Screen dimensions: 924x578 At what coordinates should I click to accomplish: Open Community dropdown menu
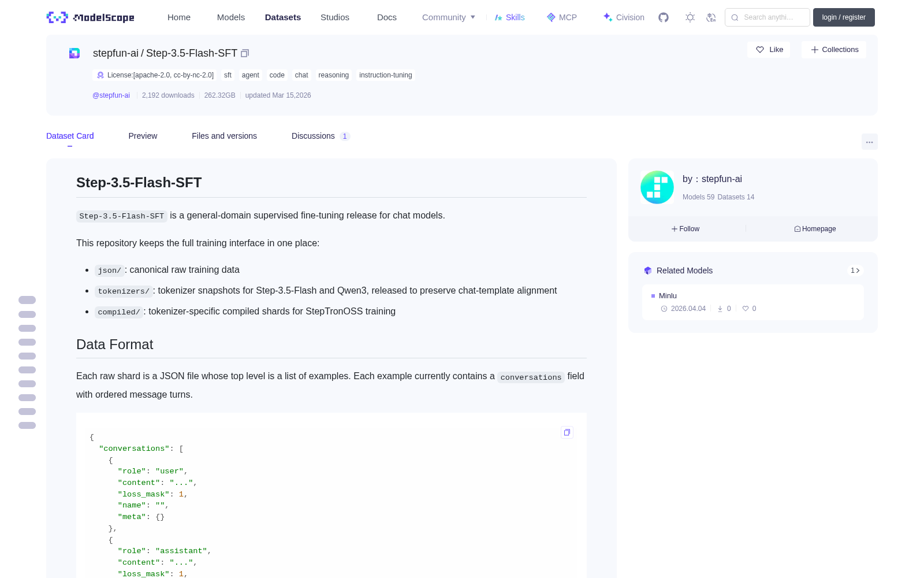click(x=449, y=17)
